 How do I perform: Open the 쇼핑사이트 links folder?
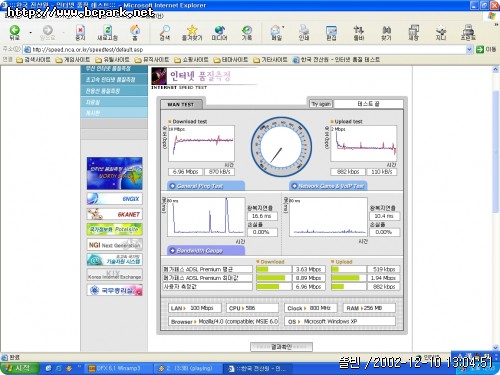tap(191, 60)
